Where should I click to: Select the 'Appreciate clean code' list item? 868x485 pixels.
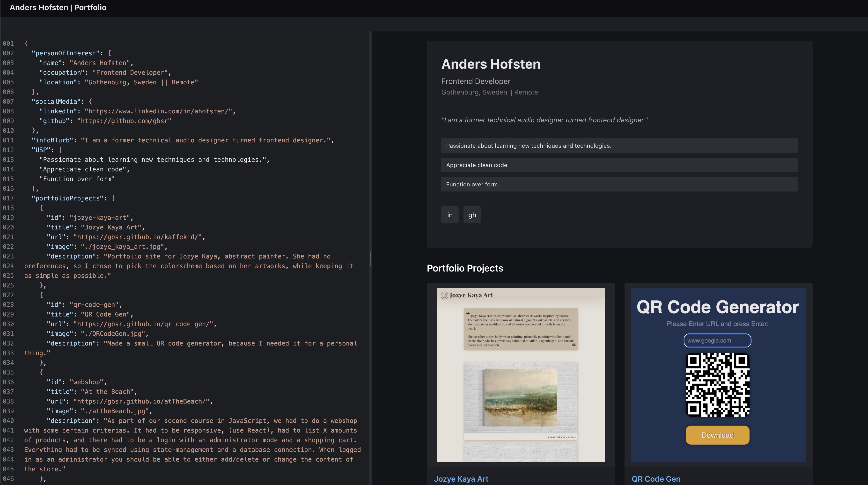point(619,165)
